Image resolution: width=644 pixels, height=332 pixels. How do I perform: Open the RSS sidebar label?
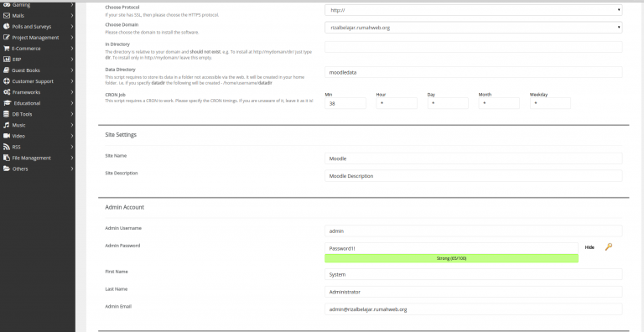[16, 147]
